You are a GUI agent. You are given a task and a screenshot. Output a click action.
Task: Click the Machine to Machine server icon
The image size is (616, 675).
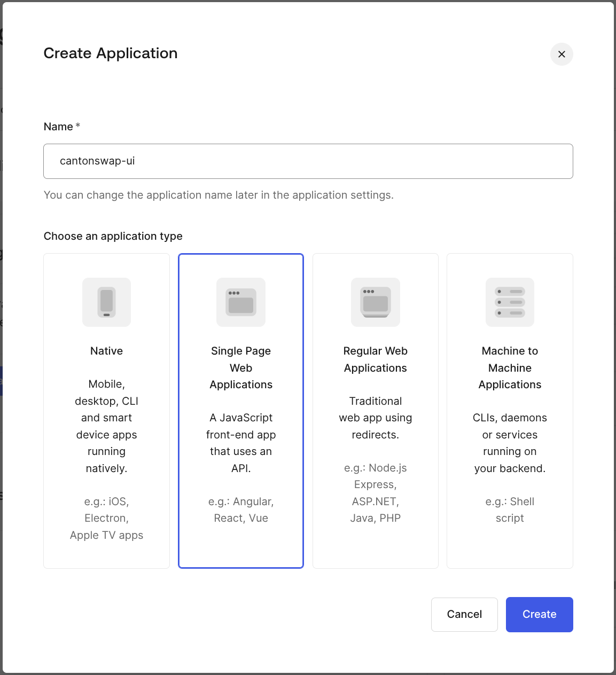coord(510,302)
